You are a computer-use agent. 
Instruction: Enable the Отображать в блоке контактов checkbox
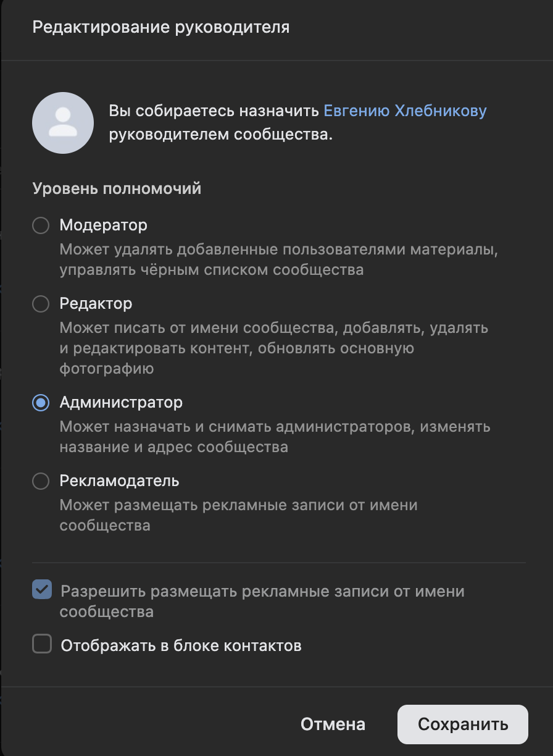point(42,645)
